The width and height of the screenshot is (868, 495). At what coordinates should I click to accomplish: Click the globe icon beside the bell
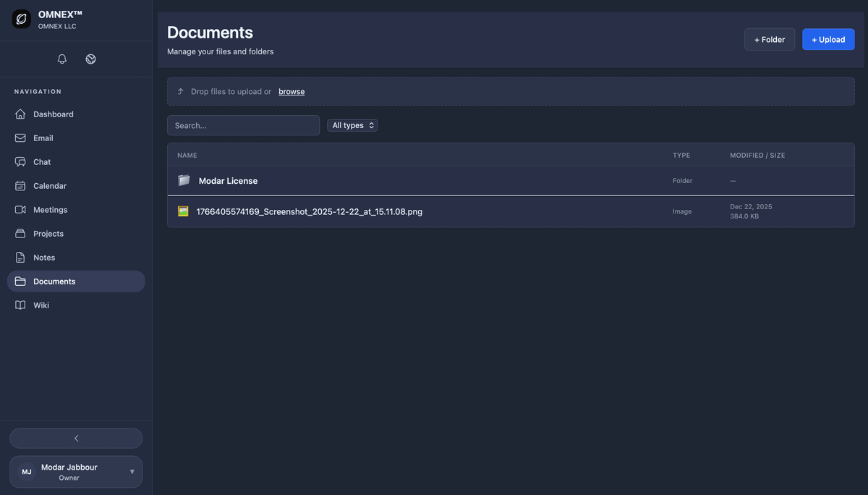pos(90,59)
